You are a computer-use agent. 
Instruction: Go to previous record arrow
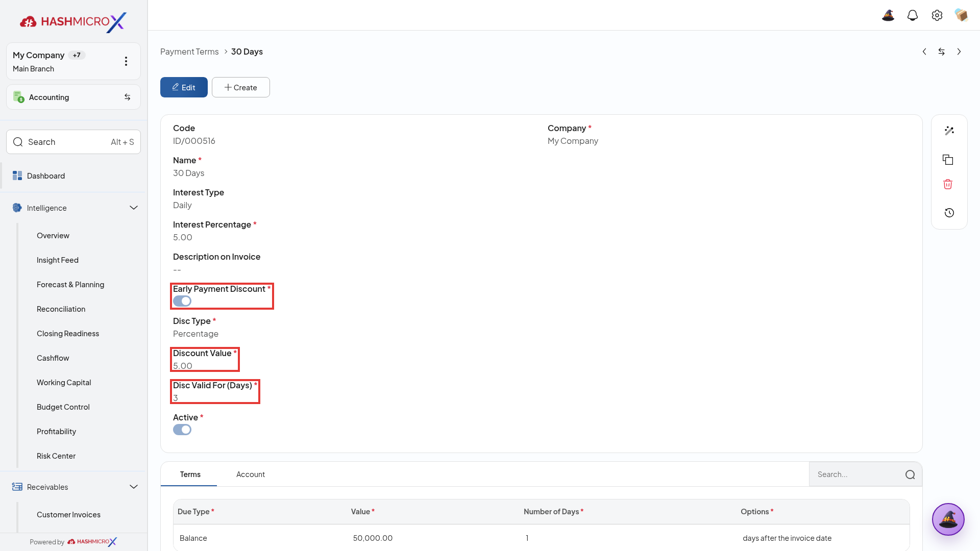pos(924,52)
